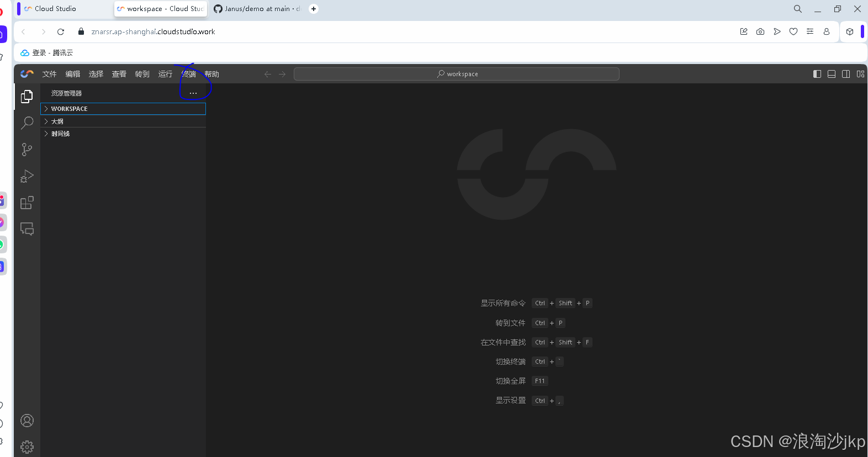Screen dimensions: 868x457
Task: Click the 显示设置 shortcut label
Action: click(x=511, y=401)
